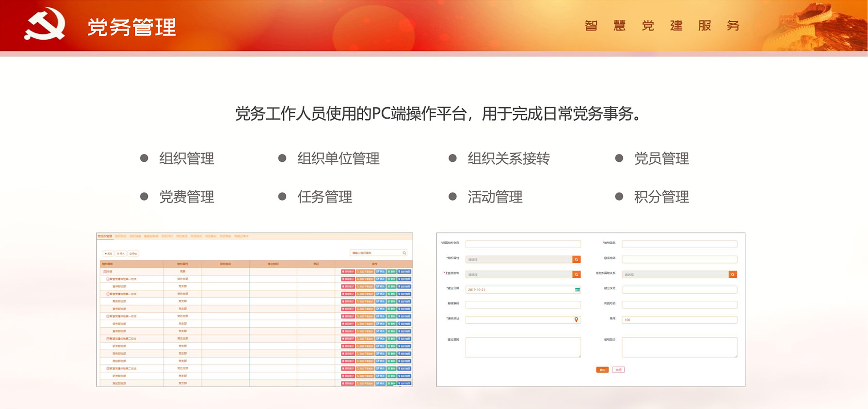Click blue edit button in 宁波 row
Image resolution: width=868 pixels, height=409 pixels.
[381, 272]
